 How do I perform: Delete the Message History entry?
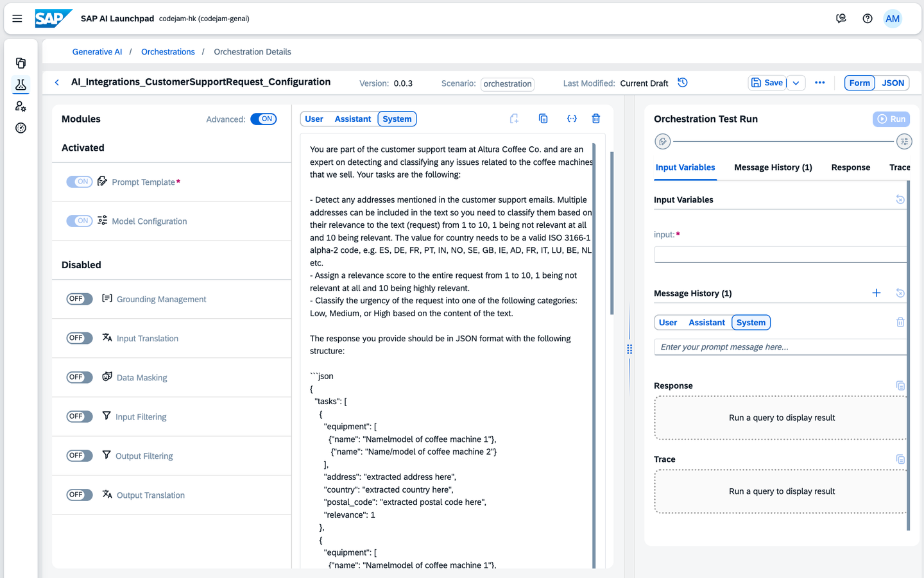click(900, 322)
